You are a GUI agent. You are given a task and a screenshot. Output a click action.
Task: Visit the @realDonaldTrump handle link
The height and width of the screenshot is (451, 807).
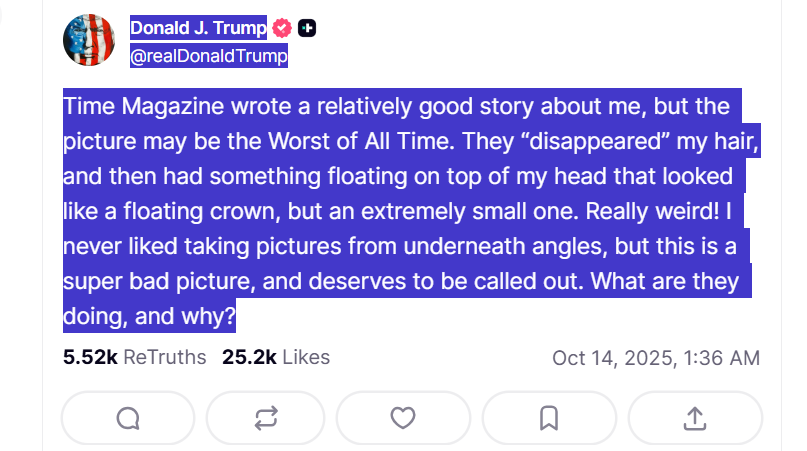pyautogui.click(x=208, y=57)
